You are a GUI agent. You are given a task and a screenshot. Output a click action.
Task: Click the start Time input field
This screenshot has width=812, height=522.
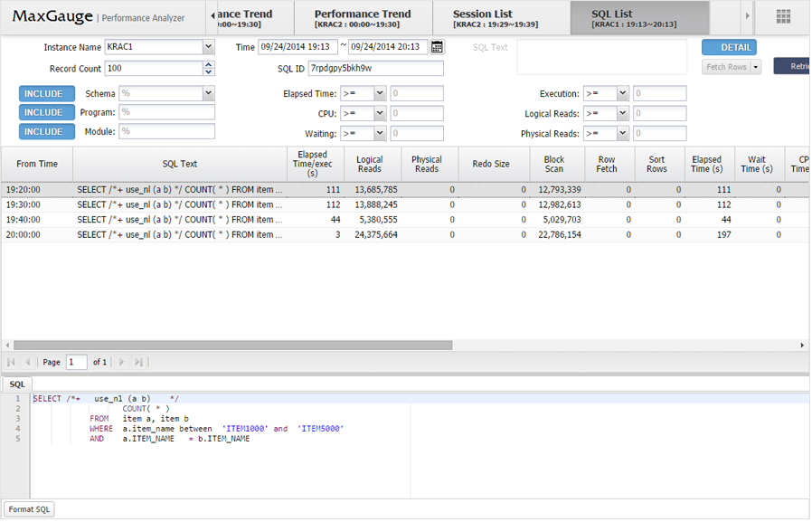[297, 47]
